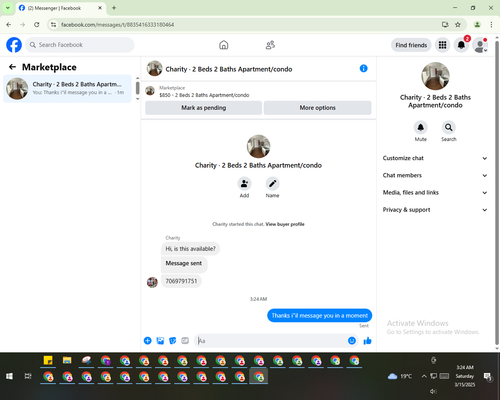Image resolution: width=500 pixels, height=400 pixels.
Task: Open the Facebook logo home link
Action: [14, 45]
